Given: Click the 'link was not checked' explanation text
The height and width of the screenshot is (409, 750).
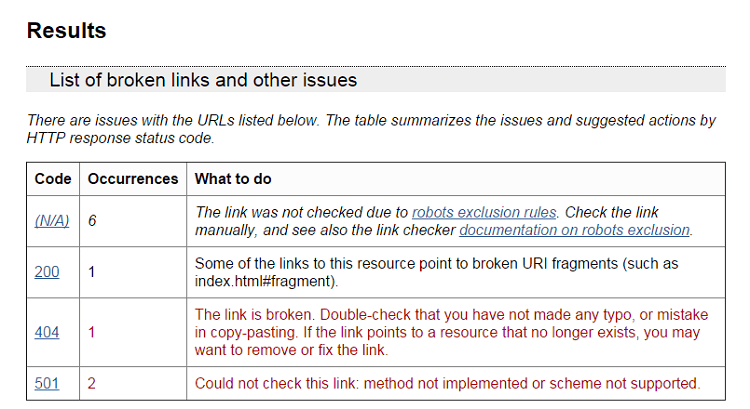Looking at the screenshot, I should 443,221.
